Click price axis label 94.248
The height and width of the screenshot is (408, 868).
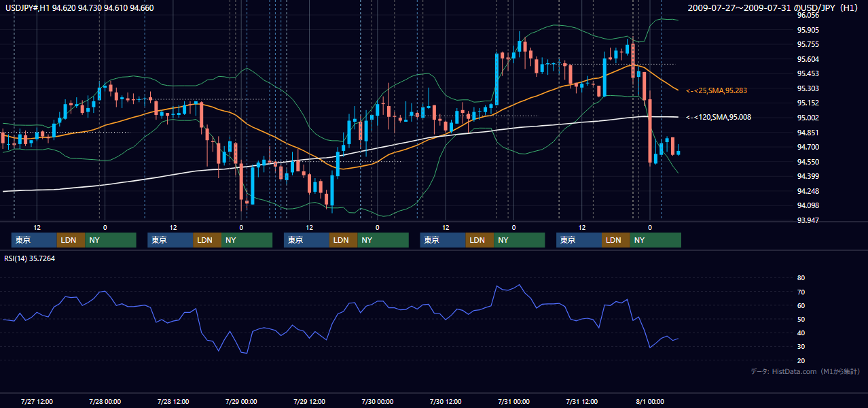(807, 191)
